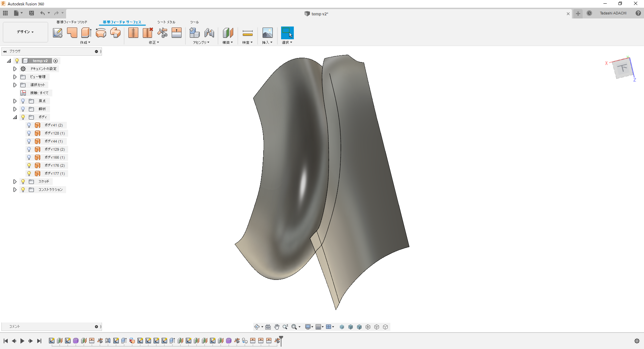This screenshot has height=349, width=644.
Task: Toggle visibility of ボディ41 (2)
Action: point(29,125)
